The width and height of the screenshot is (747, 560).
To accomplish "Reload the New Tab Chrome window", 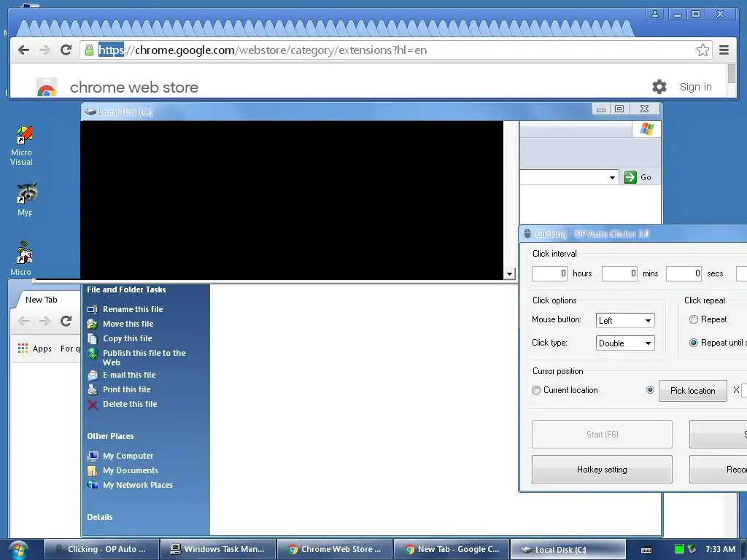I will 66,321.
